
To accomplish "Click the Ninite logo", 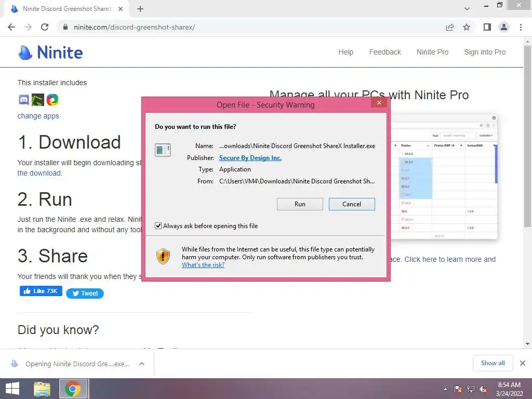I will (x=50, y=52).
